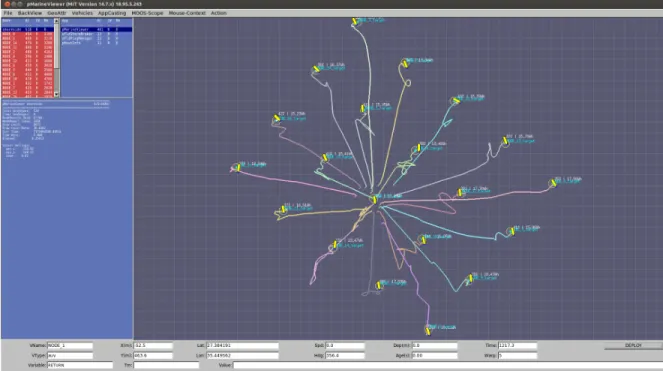Select the pMarineViewer row in app list

pos(96,30)
